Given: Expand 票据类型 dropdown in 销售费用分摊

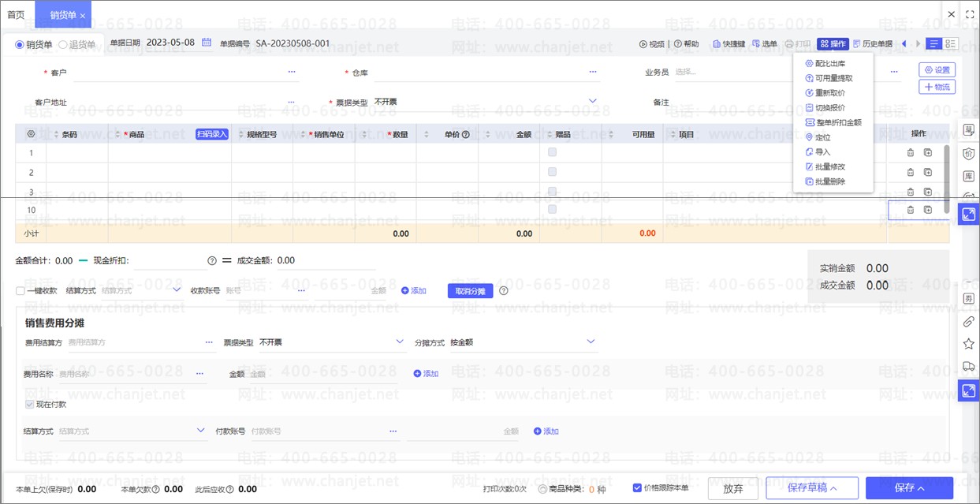Looking at the screenshot, I should click(x=400, y=342).
